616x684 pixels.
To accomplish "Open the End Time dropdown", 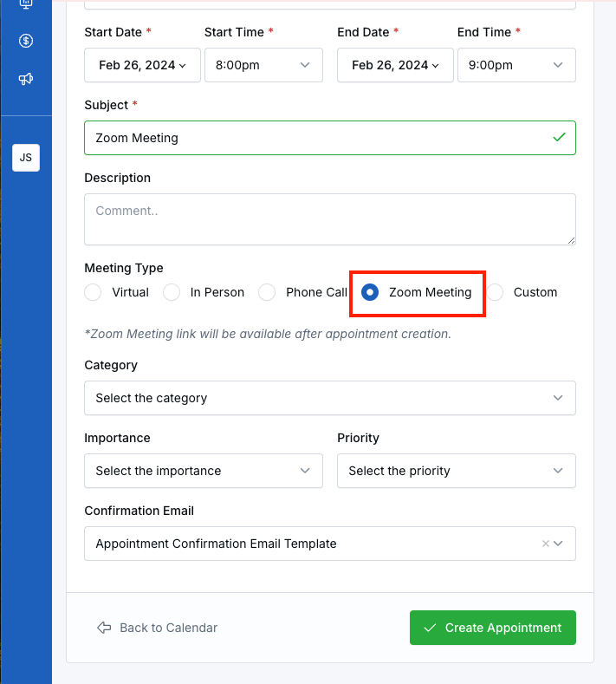I will (516, 65).
